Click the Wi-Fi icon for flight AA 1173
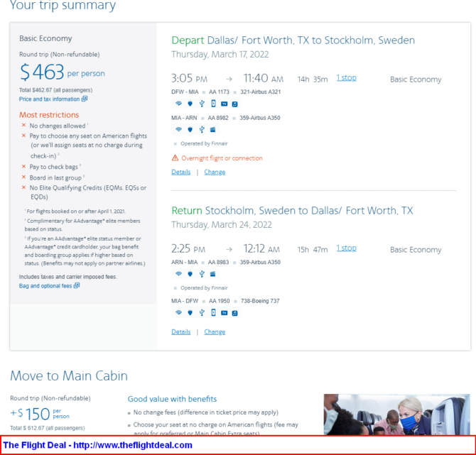Screen dimensions: 476x455 [x=178, y=104]
